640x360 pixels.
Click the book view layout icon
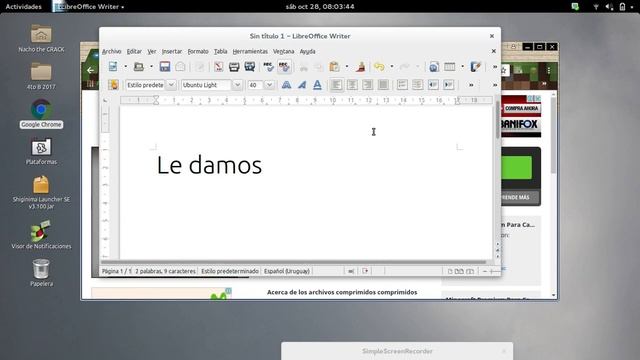pos(470,271)
